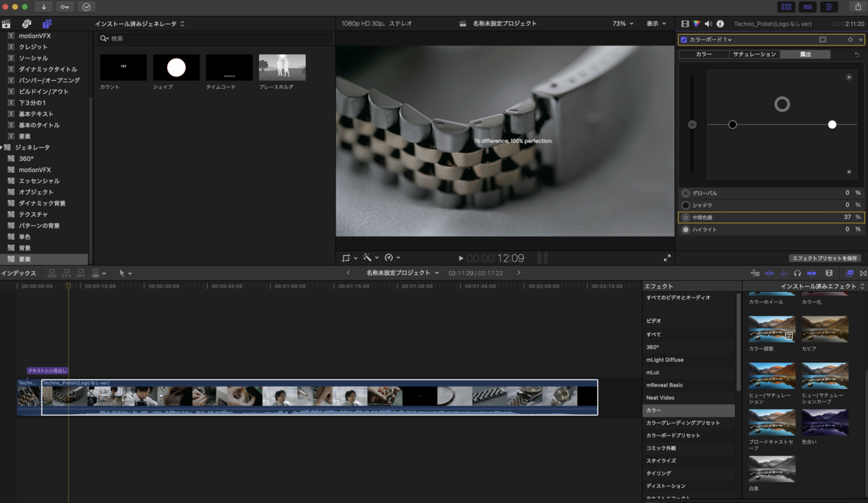Select the 露出 tab
This screenshot has width=868, height=503.
805,54
